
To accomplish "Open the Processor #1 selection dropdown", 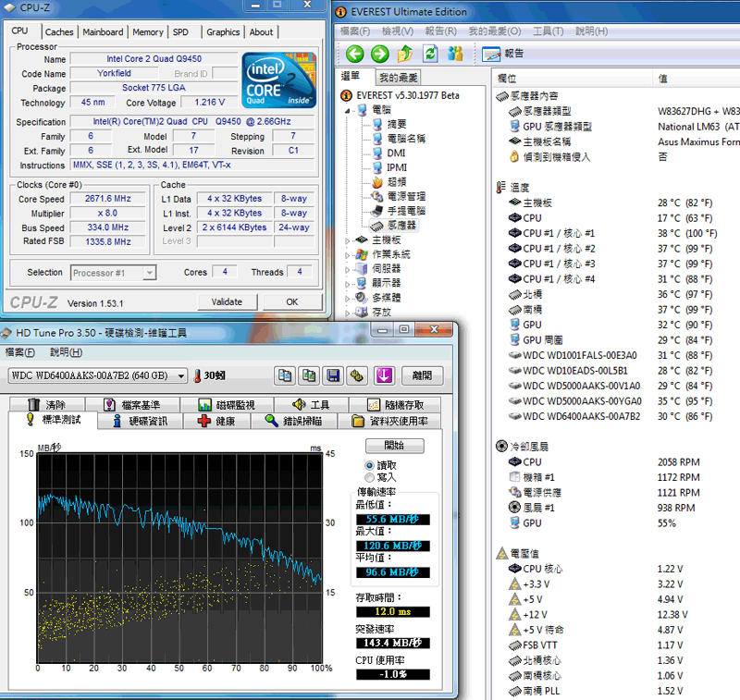I will tap(150, 273).
